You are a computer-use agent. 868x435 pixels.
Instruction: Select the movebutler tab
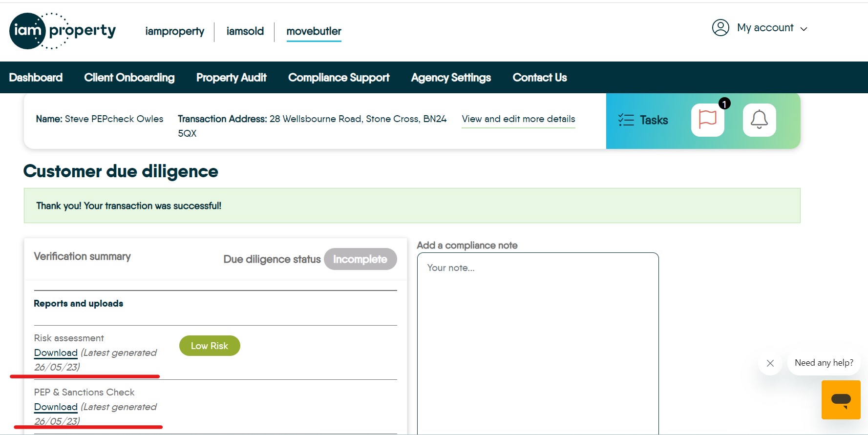tap(314, 31)
